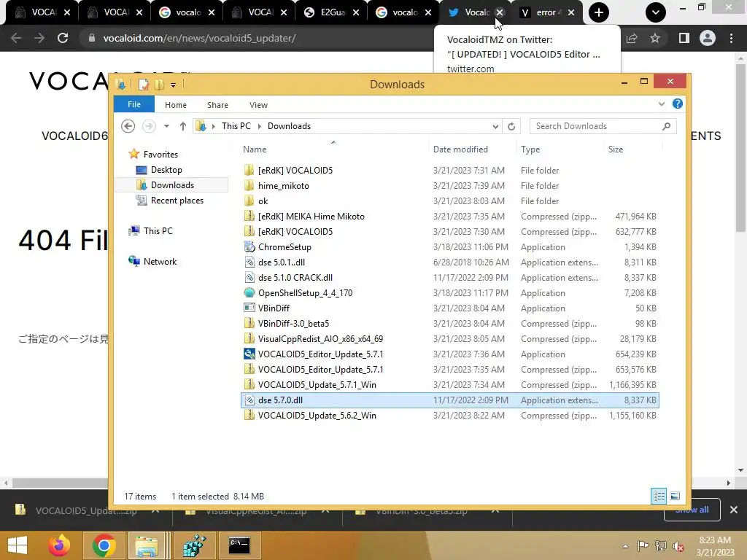The width and height of the screenshot is (747, 560).
Task: Open Chrome profile avatar menu
Action: click(707, 38)
